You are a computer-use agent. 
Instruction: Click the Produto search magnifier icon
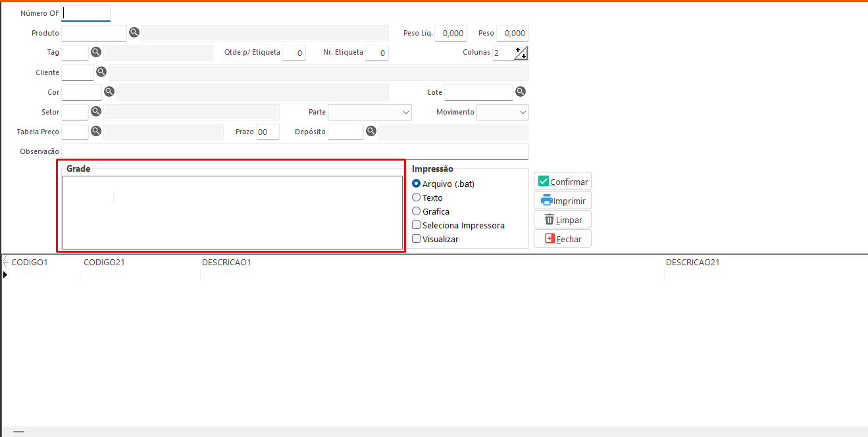click(x=134, y=32)
